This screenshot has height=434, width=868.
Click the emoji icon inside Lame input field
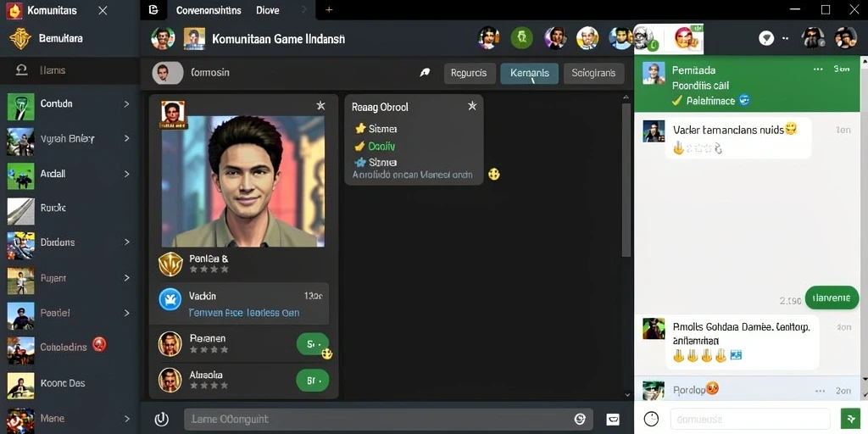point(580,419)
